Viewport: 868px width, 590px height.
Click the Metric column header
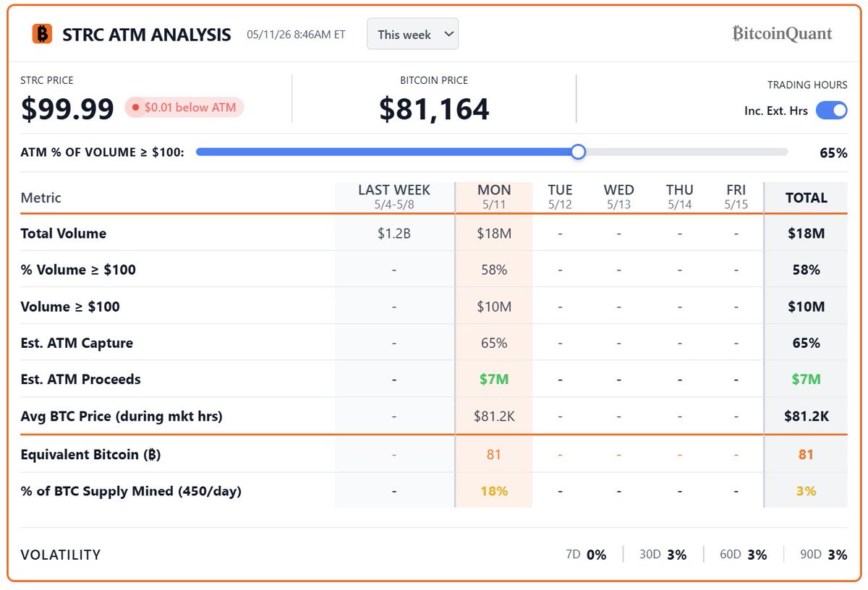tap(41, 197)
